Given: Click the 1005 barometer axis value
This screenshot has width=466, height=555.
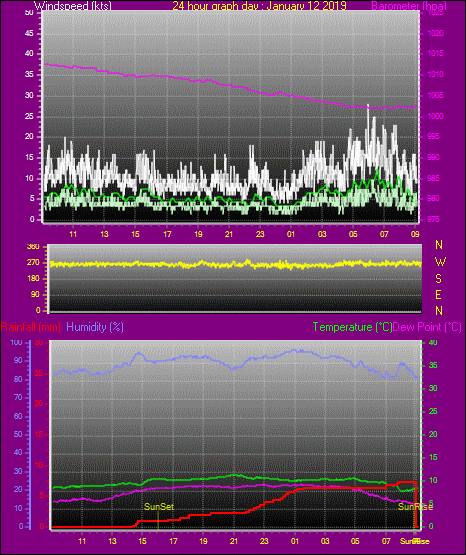Looking at the screenshot, I should click(x=436, y=95).
